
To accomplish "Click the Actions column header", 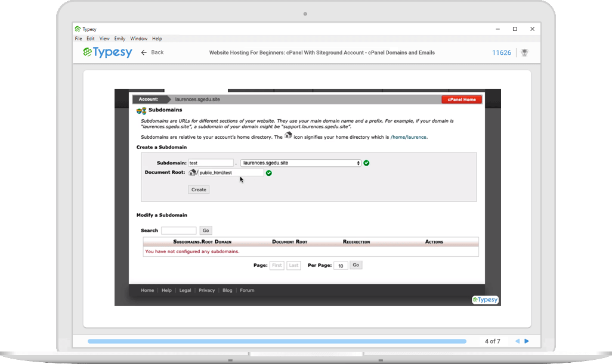I will 434,242.
